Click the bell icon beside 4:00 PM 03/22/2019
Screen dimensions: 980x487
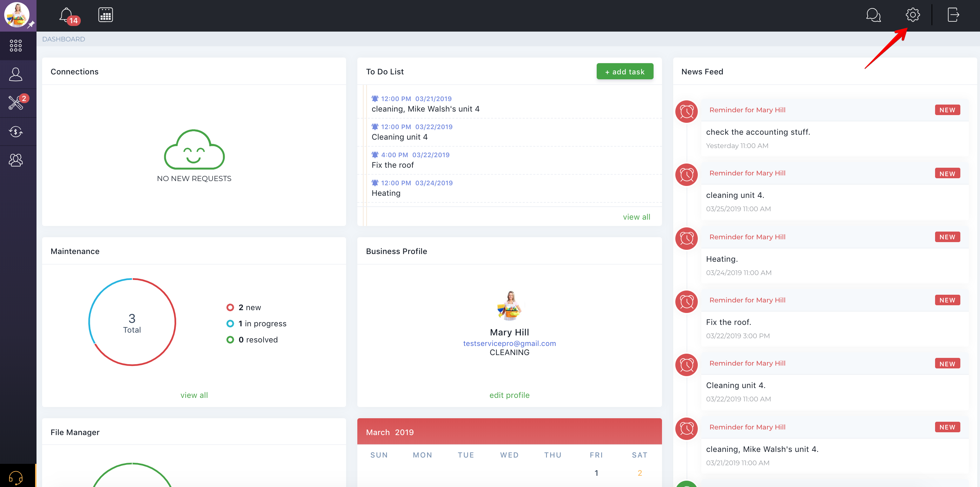375,155
